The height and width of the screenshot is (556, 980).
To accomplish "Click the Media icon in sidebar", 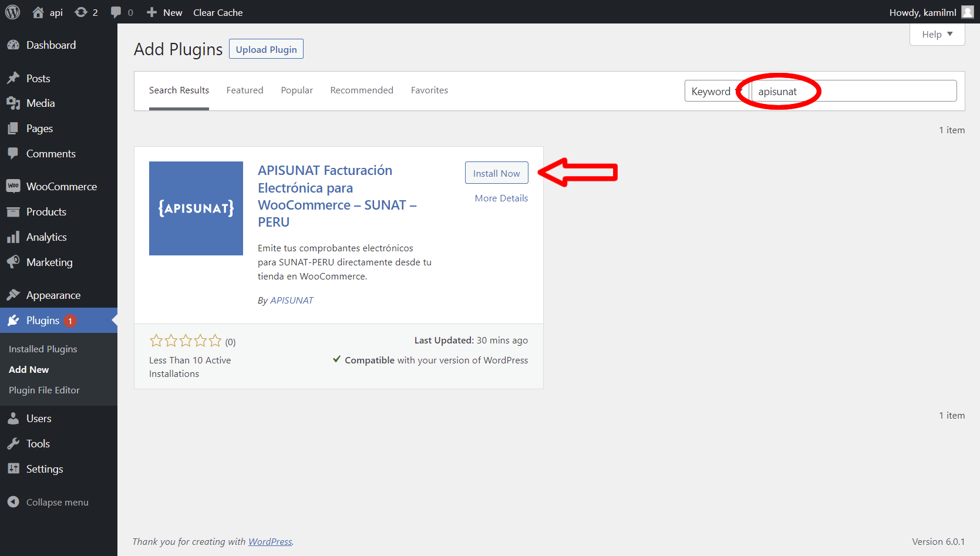I will click(x=13, y=103).
